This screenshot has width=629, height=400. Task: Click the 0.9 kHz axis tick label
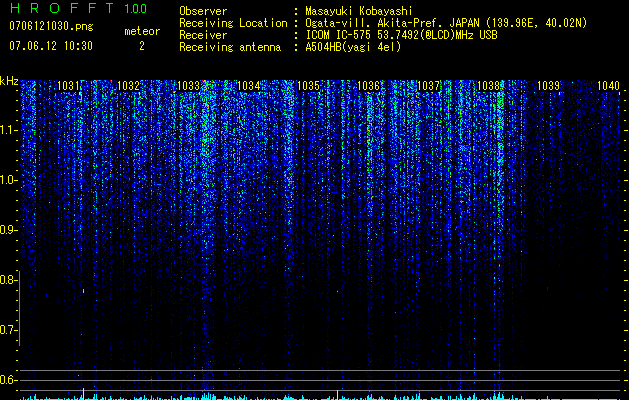(x=9, y=230)
